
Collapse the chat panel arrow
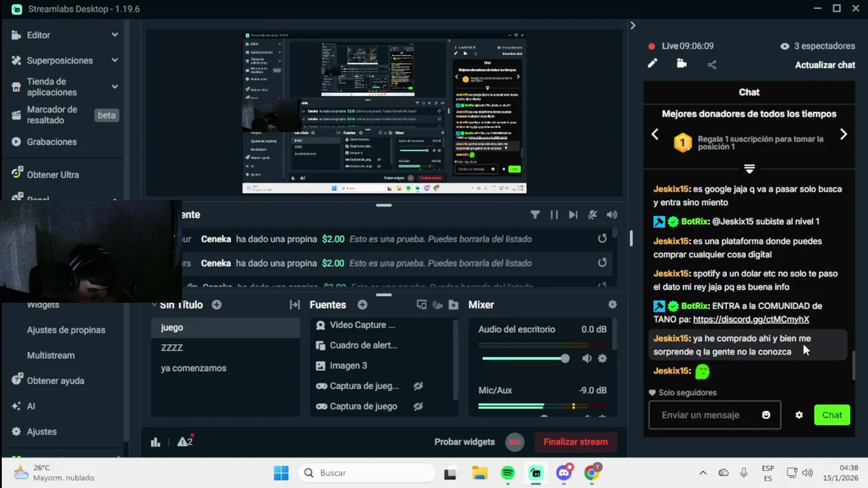point(633,25)
